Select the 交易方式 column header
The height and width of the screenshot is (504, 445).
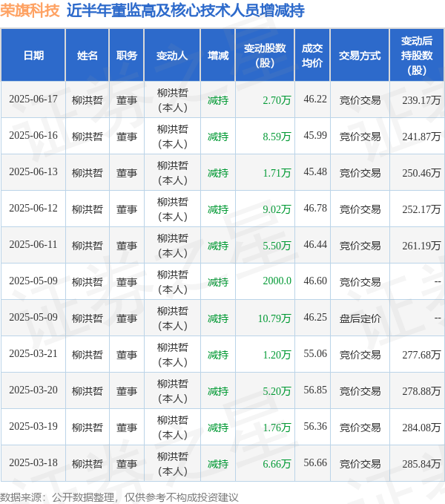coord(360,55)
